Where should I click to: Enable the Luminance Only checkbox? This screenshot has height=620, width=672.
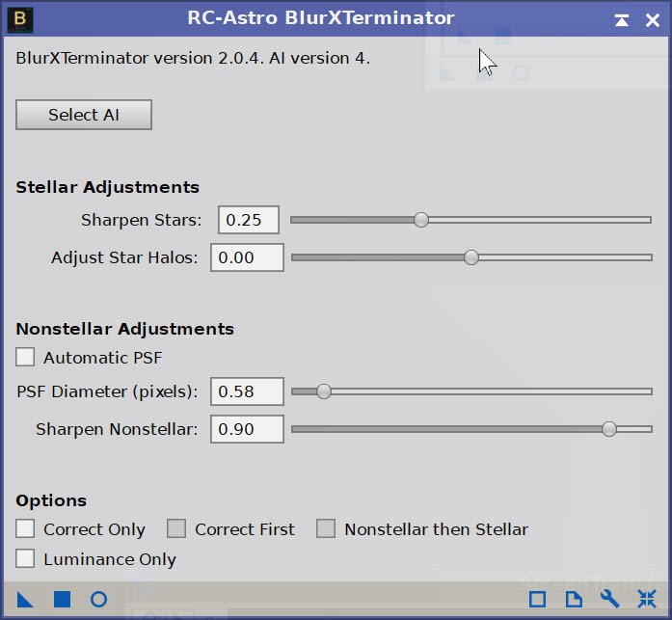tap(25, 558)
